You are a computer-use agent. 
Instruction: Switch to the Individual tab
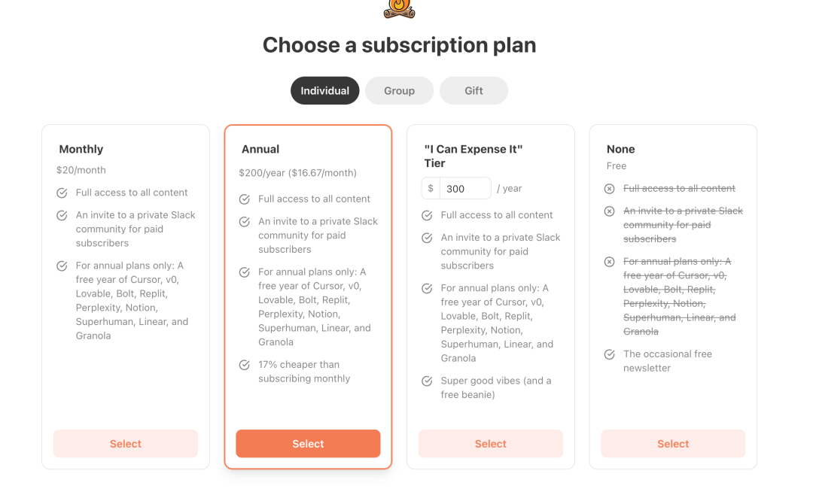click(x=324, y=91)
